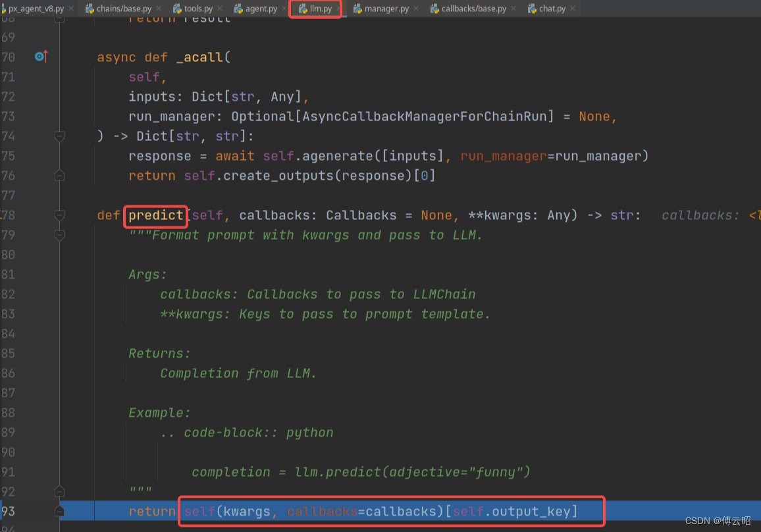Click '.. code-block:: python' line
Screen dimensions: 761x532
[x=247, y=433]
